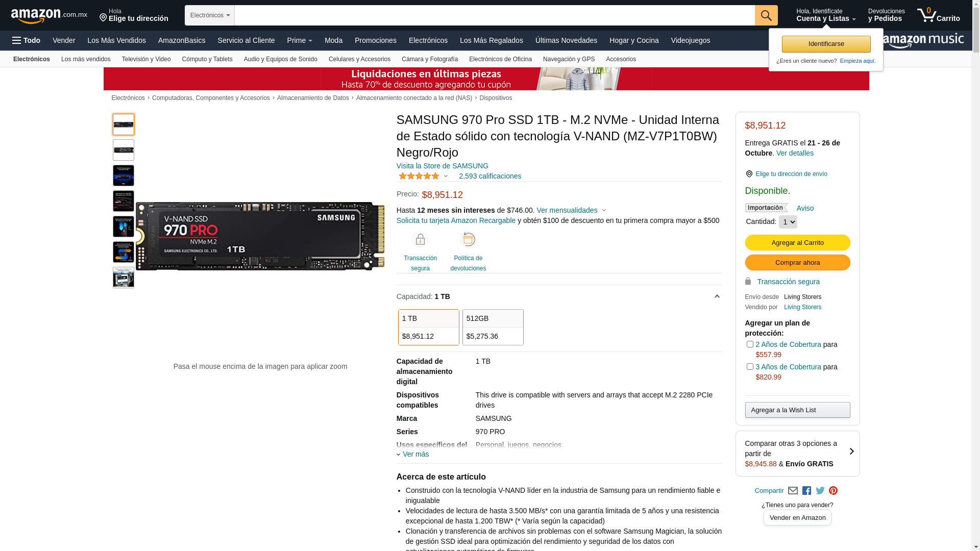
Task: Select the 512GB capacity option
Action: [x=493, y=327]
